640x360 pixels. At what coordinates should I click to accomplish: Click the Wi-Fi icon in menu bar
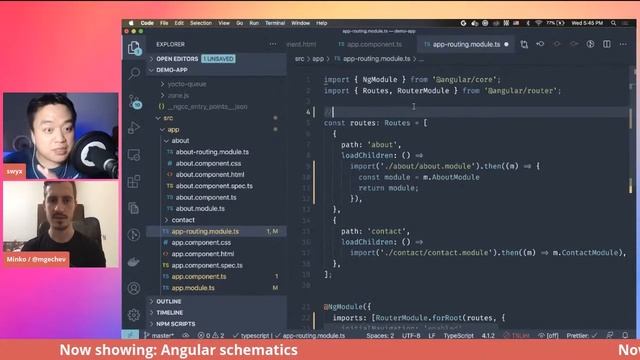(x=539, y=23)
